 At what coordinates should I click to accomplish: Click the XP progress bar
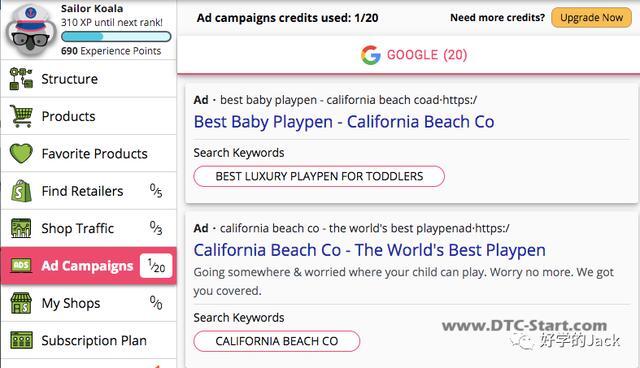point(116,37)
